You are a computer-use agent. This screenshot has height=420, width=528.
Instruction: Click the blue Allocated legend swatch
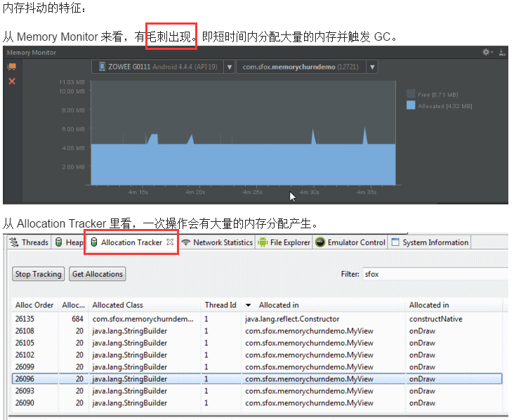411,106
